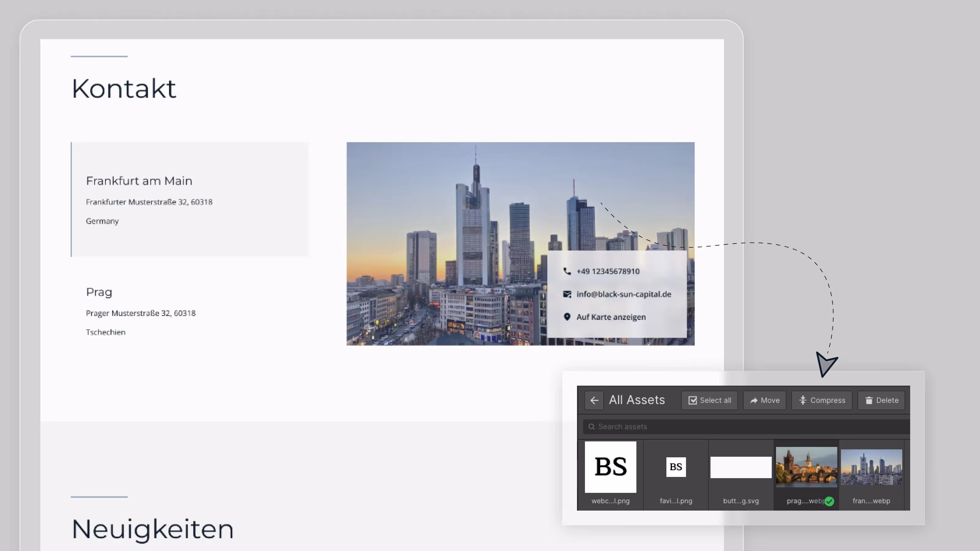The height and width of the screenshot is (551, 980).
Task: Click the Germany text
Action: click(x=102, y=221)
